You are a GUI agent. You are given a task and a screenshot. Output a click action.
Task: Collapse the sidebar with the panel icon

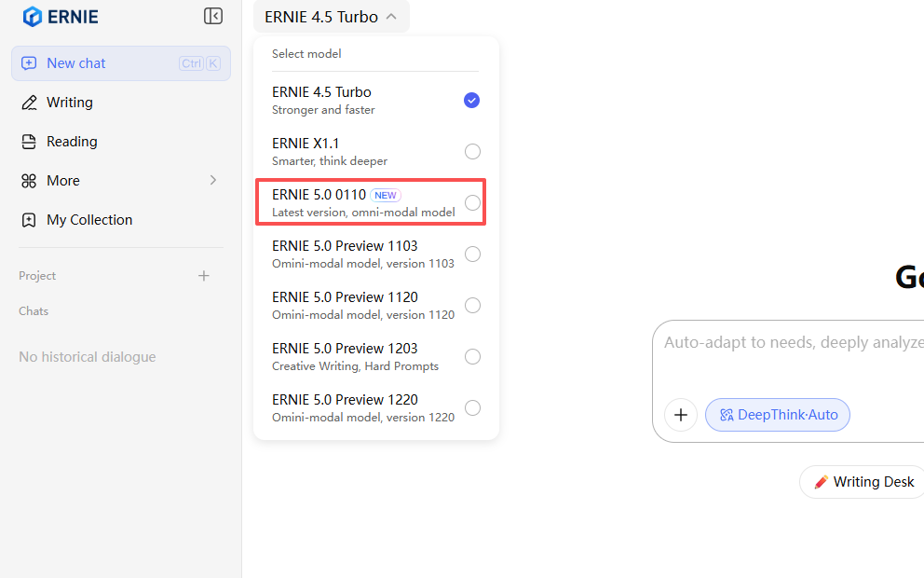coord(213,16)
